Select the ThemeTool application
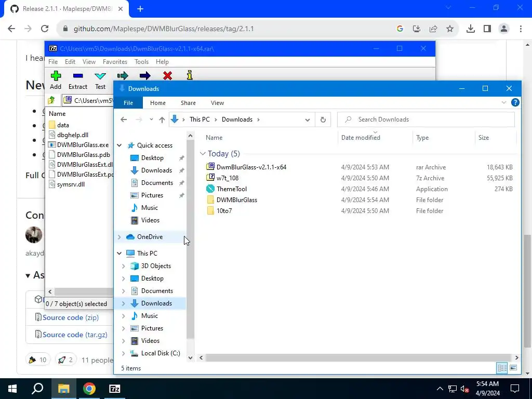 point(232,189)
